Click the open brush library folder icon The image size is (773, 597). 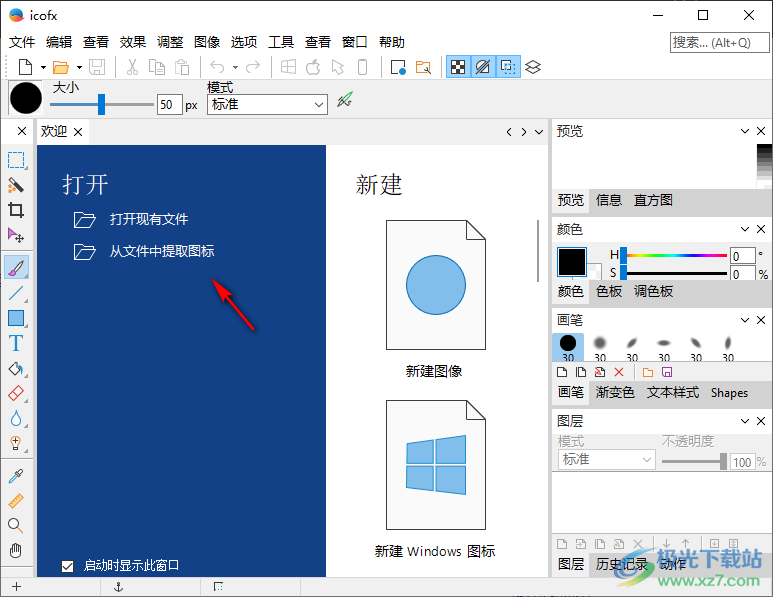(648, 372)
